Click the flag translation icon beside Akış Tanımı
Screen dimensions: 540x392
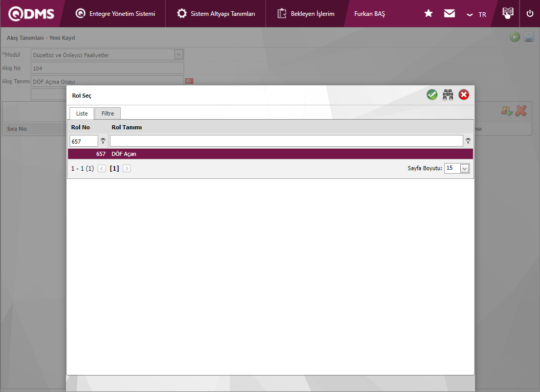click(x=189, y=81)
